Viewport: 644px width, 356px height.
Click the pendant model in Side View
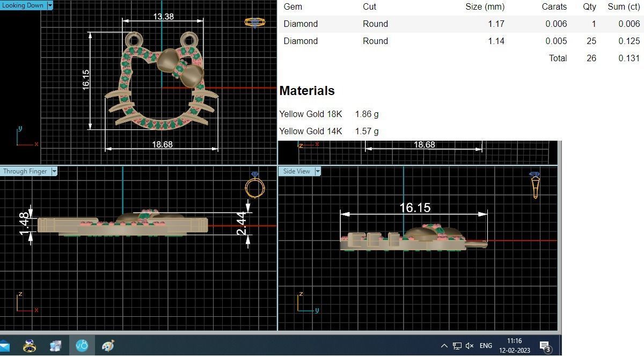click(413, 239)
